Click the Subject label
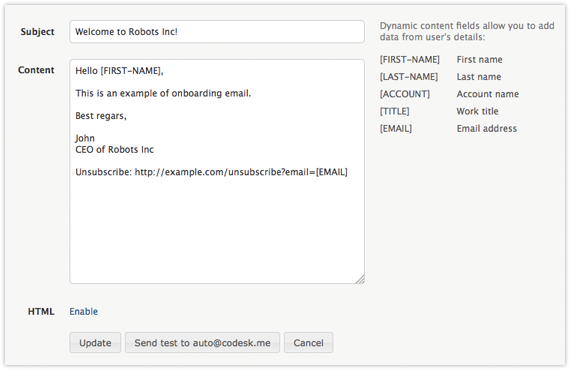Viewport: 570px width, 370px height. 37,32
